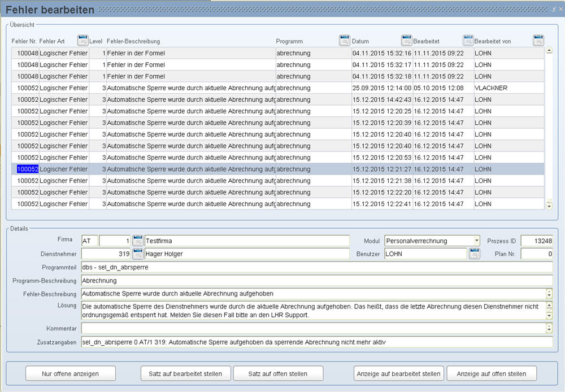Screen dimensions: 565x392
Task: Select the row dated 04.11.2015 15:32:17
Action: coord(278,65)
